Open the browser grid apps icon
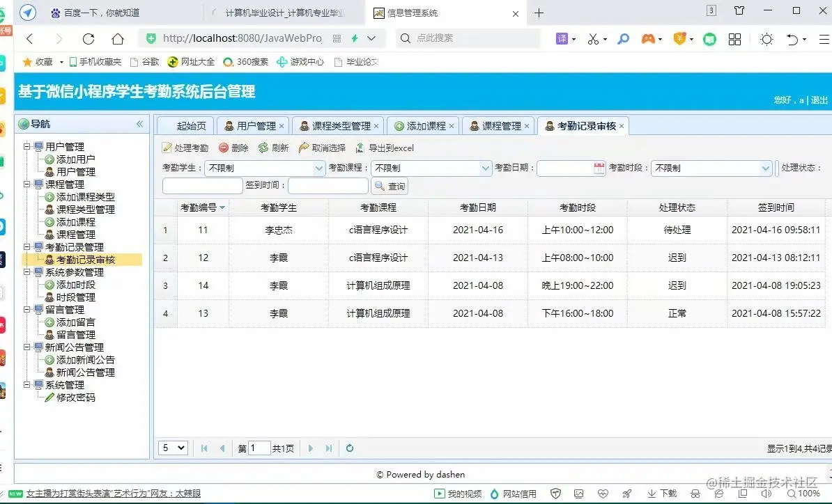The height and width of the screenshot is (504, 832). pyautogui.click(x=735, y=39)
